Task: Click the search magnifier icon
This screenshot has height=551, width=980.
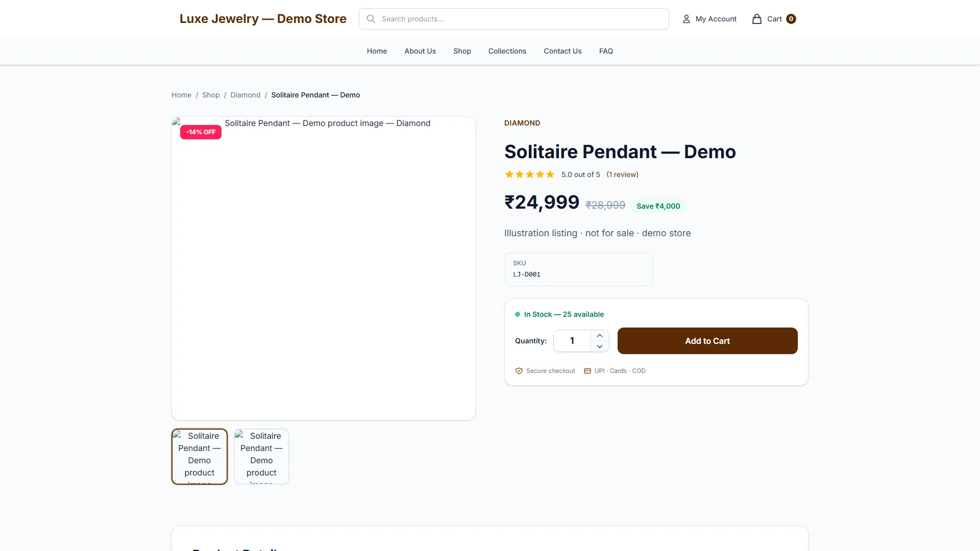Action: click(371, 19)
